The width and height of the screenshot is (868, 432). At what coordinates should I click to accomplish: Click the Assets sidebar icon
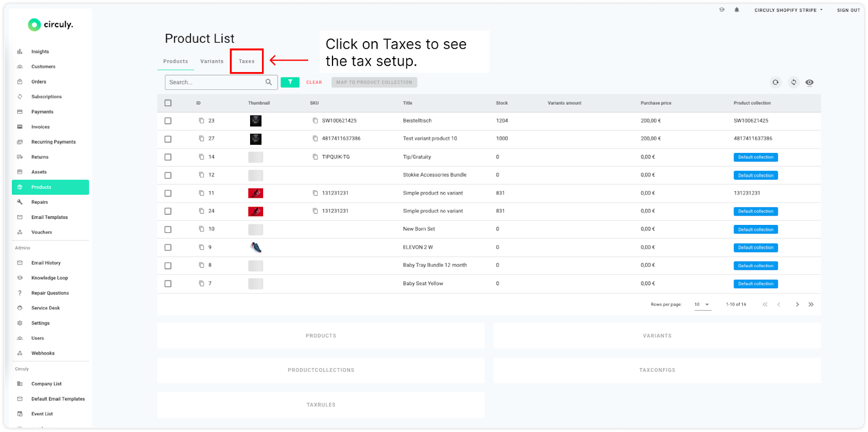coord(20,172)
